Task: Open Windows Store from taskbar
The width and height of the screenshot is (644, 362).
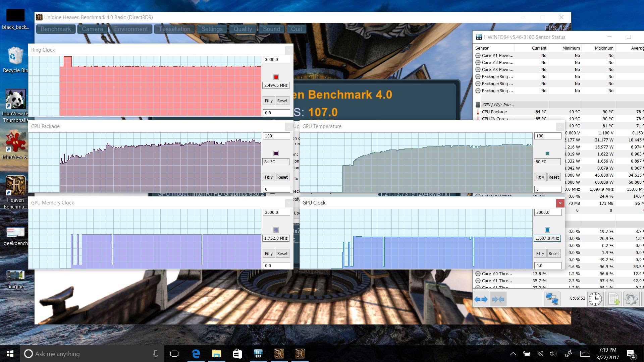Action: pos(237,354)
